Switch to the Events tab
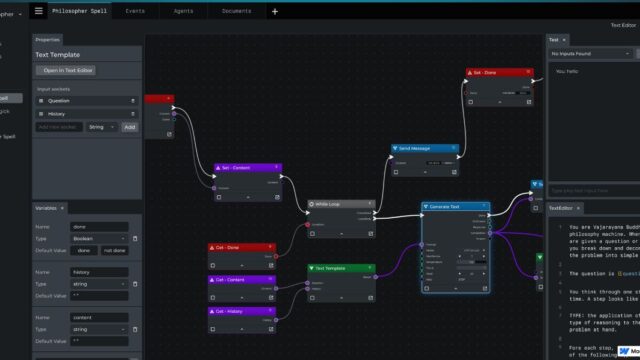 [135, 11]
